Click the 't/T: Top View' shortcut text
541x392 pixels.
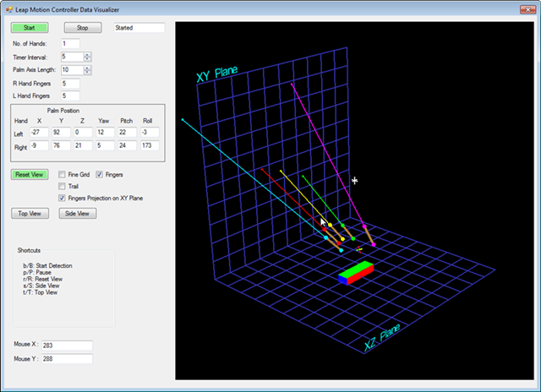point(41,292)
